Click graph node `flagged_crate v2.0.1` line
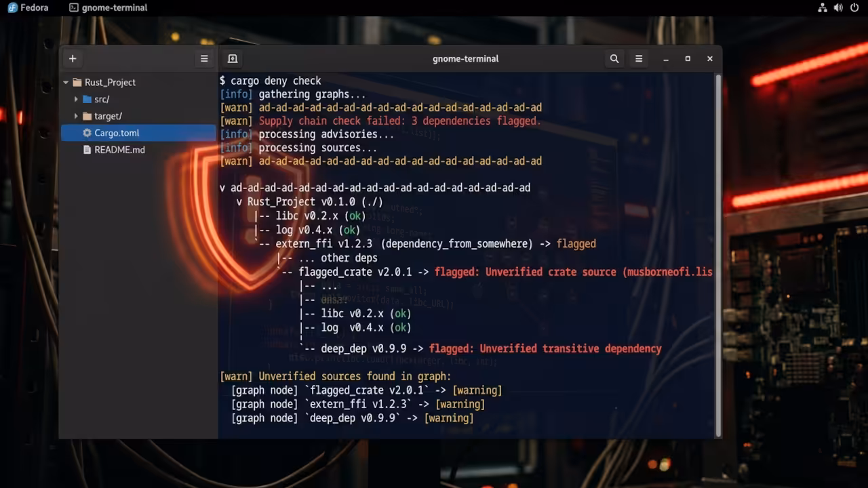 pos(366,390)
